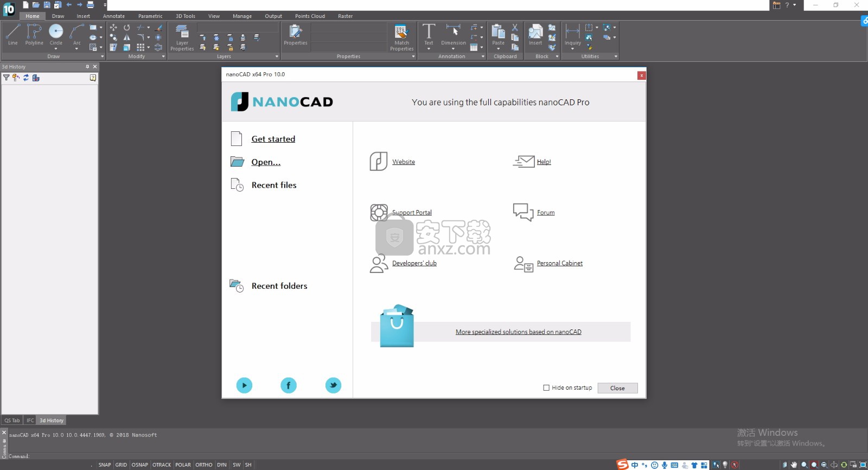The width and height of the screenshot is (868, 470).
Task: Expand the Layers panel dropdown
Action: [x=277, y=56]
